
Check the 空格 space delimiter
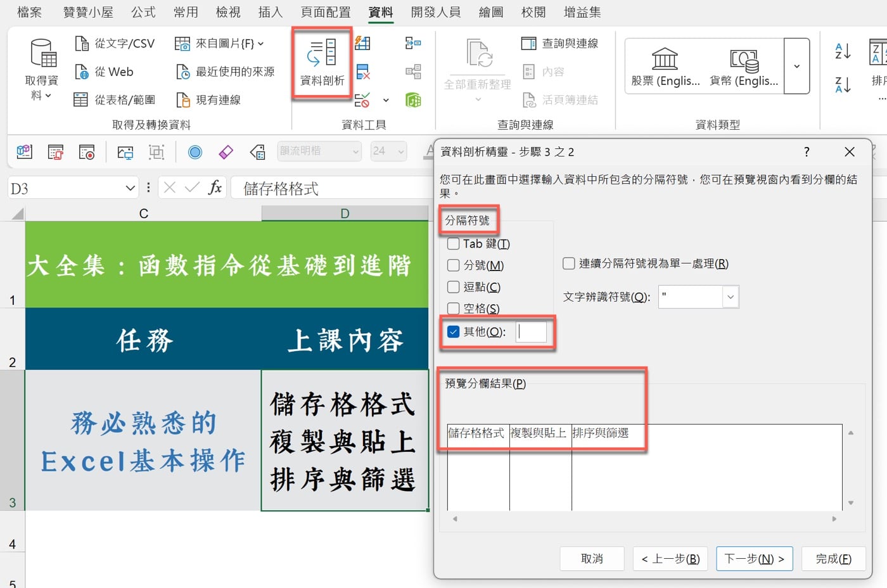(x=454, y=308)
